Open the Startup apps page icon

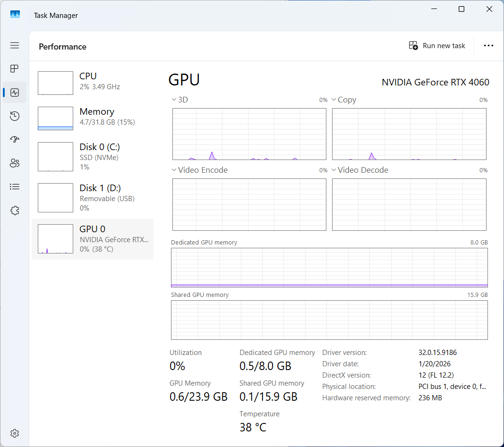coord(15,140)
